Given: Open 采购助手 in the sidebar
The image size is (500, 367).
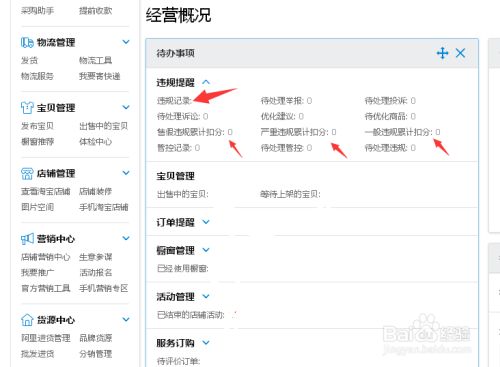Looking at the screenshot, I should point(37,11).
